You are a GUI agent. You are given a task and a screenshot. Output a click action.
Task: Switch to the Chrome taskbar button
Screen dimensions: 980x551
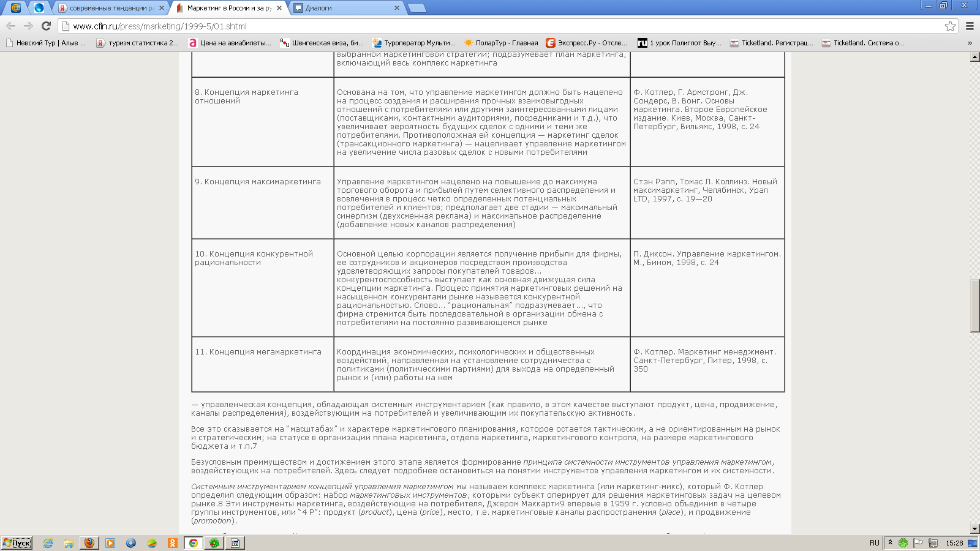[194, 543]
